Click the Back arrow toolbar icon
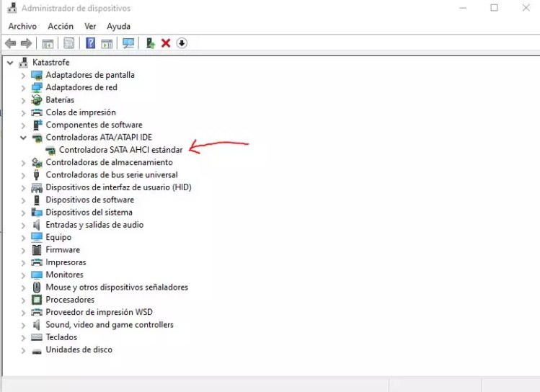 point(11,43)
